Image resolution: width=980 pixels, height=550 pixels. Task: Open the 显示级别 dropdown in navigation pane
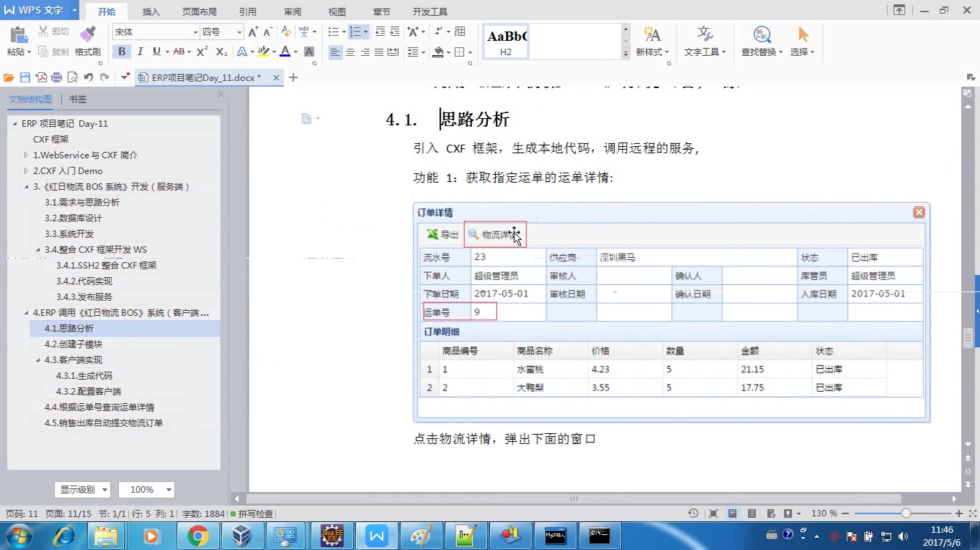[82, 489]
